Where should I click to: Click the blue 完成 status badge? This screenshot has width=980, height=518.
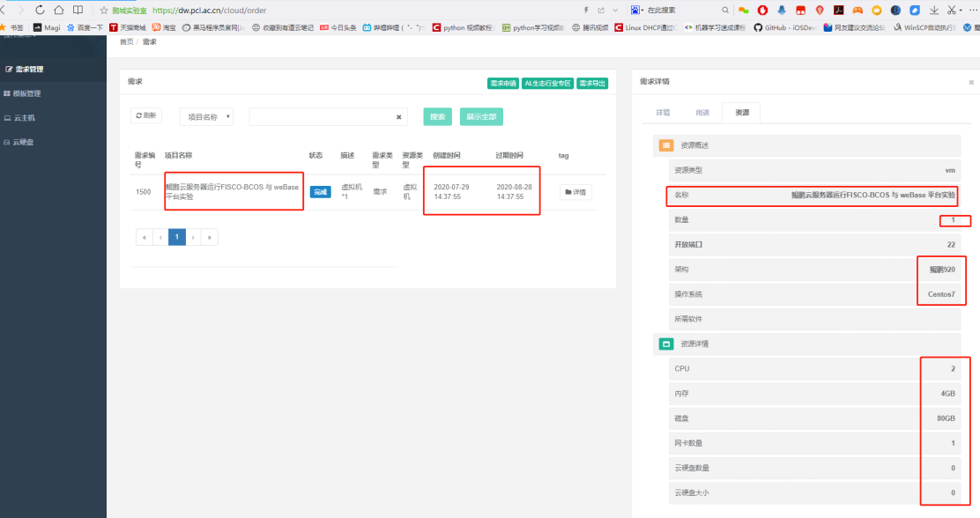coord(321,192)
